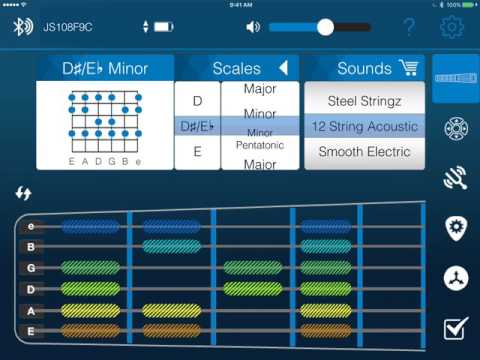Play third-fret note on G string

(x=253, y=268)
